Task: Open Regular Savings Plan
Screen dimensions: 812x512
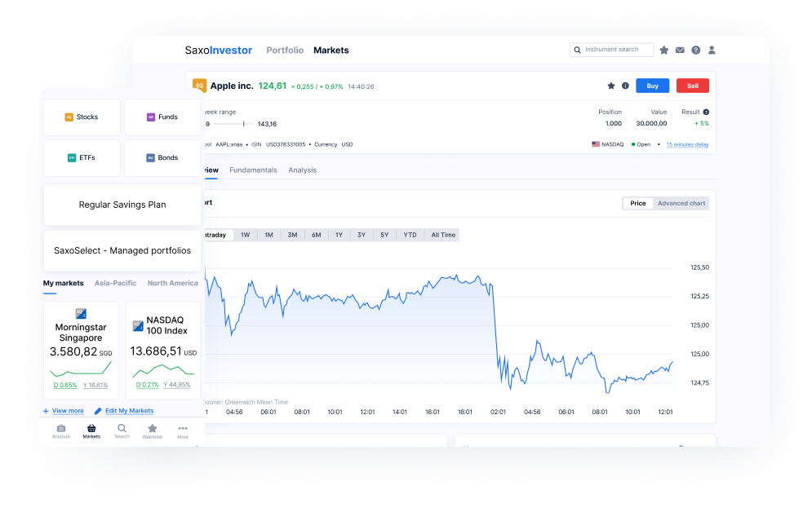Action: (122, 205)
